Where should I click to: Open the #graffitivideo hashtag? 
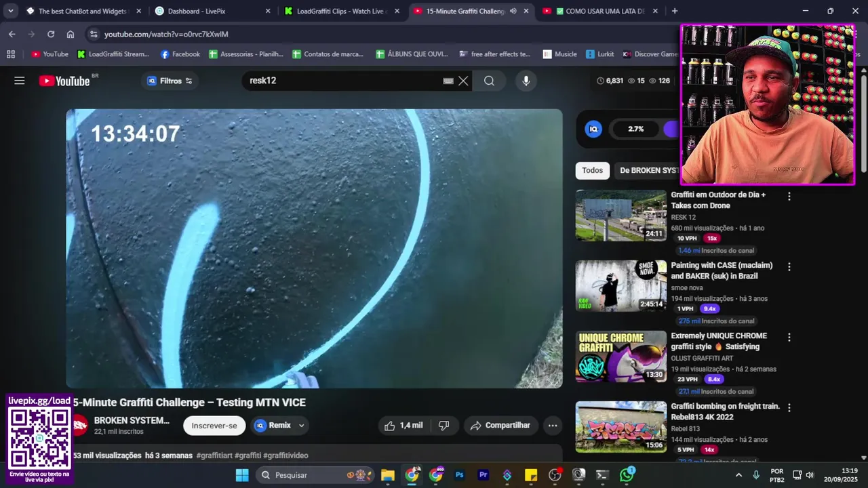[285, 455]
